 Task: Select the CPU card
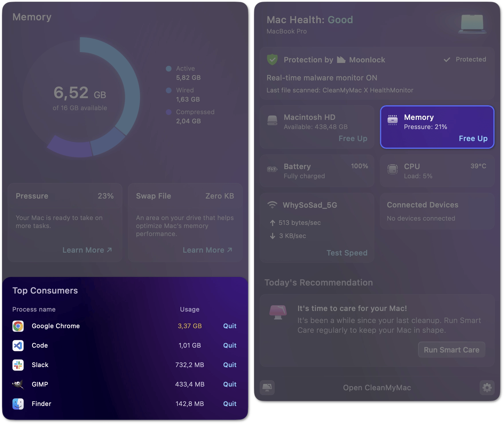tap(437, 171)
